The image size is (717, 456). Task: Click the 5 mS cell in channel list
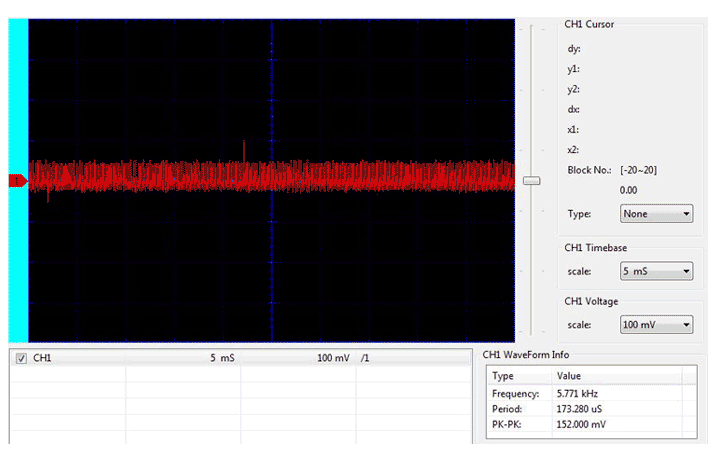pyautogui.click(x=222, y=358)
